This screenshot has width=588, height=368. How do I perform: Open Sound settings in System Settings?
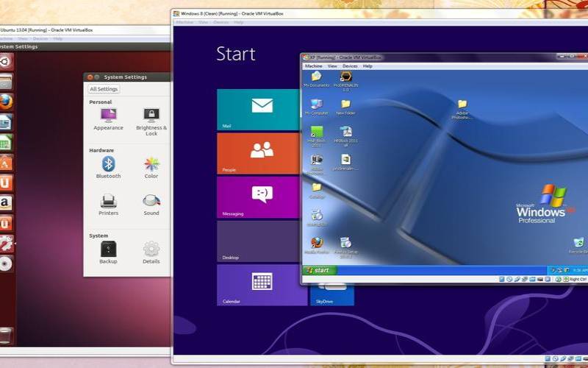click(151, 205)
